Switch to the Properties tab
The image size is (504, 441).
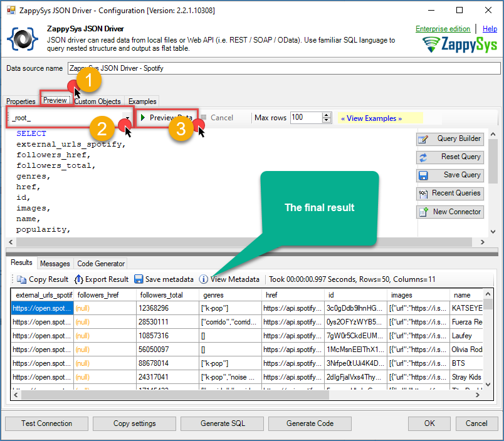click(21, 101)
